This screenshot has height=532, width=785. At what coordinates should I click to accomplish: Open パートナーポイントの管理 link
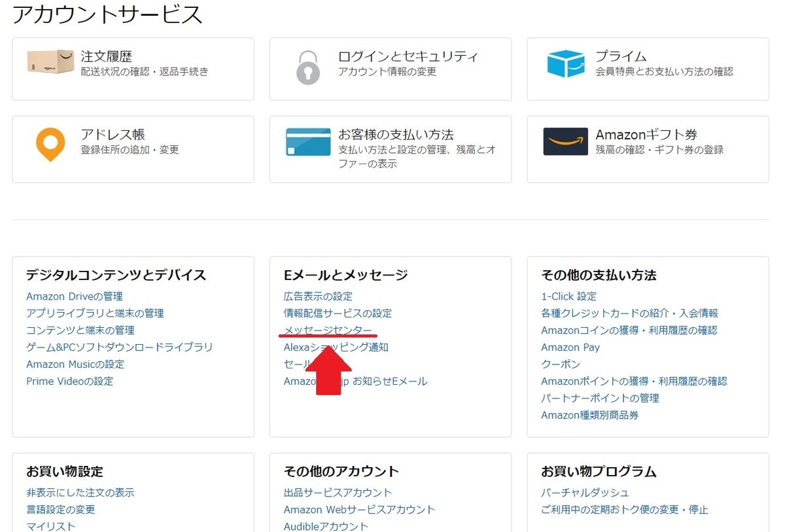pyautogui.click(x=600, y=399)
